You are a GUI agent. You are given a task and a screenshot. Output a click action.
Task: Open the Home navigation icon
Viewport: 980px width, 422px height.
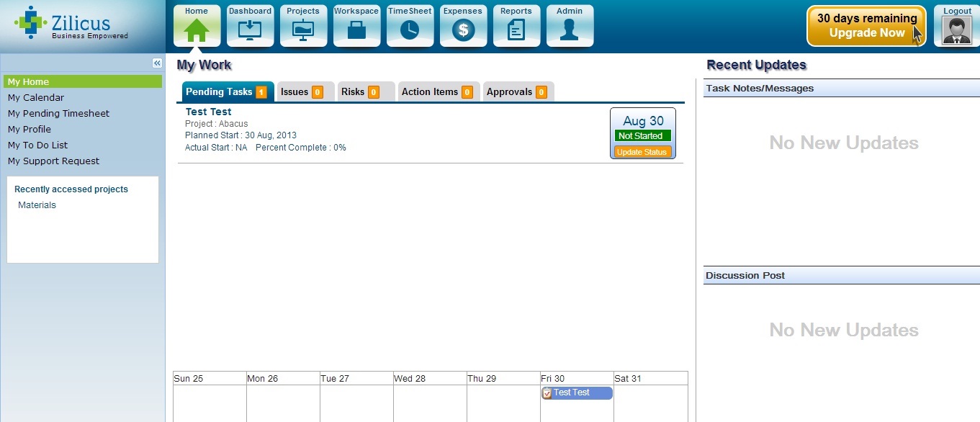tap(197, 30)
